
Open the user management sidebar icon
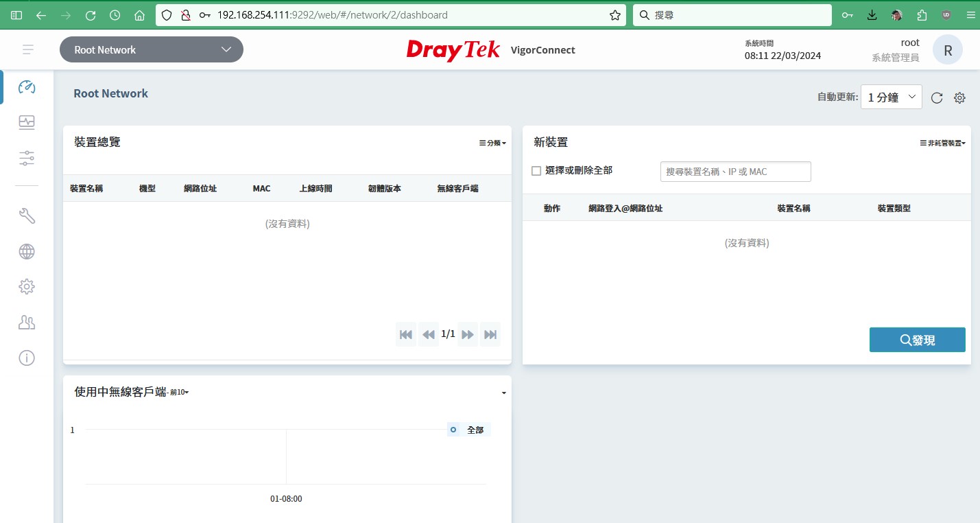pos(27,323)
